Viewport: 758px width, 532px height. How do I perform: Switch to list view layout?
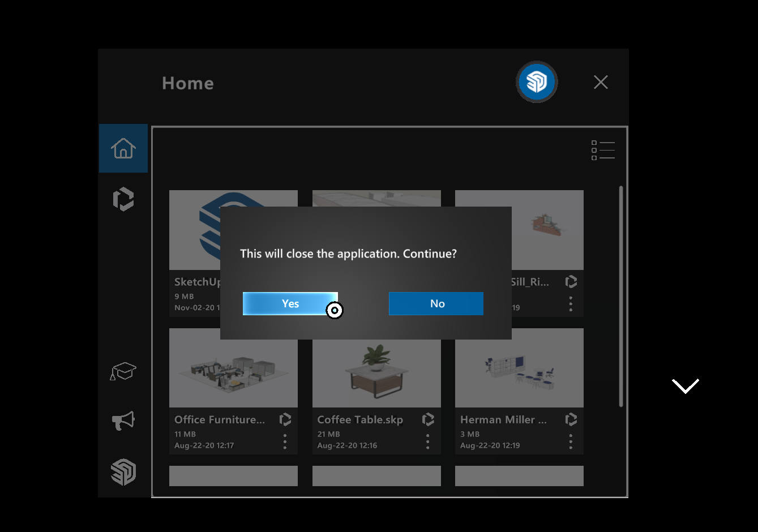(603, 151)
